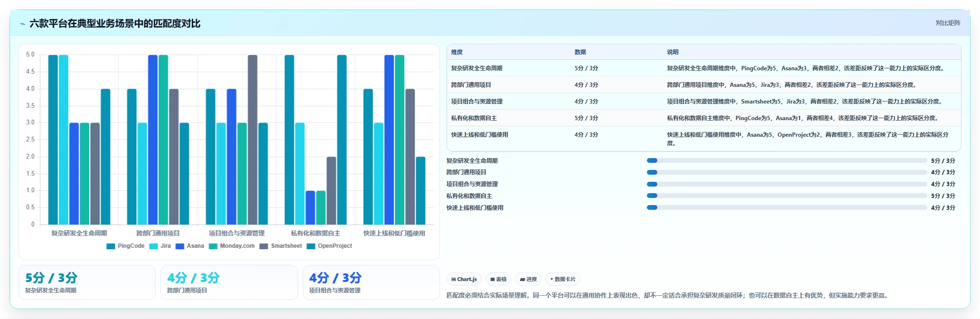Click the 维度 table column header
The width and height of the screenshot is (980, 319).
click(x=457, y=52)
